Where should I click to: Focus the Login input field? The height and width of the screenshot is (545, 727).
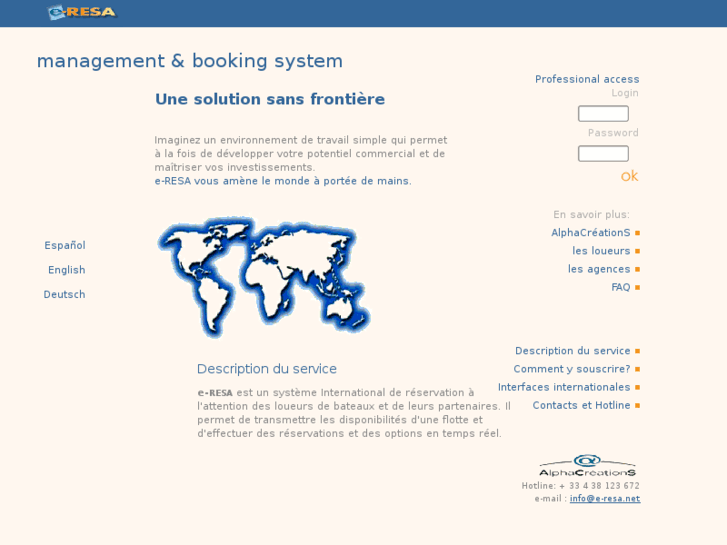click(603, 114)
